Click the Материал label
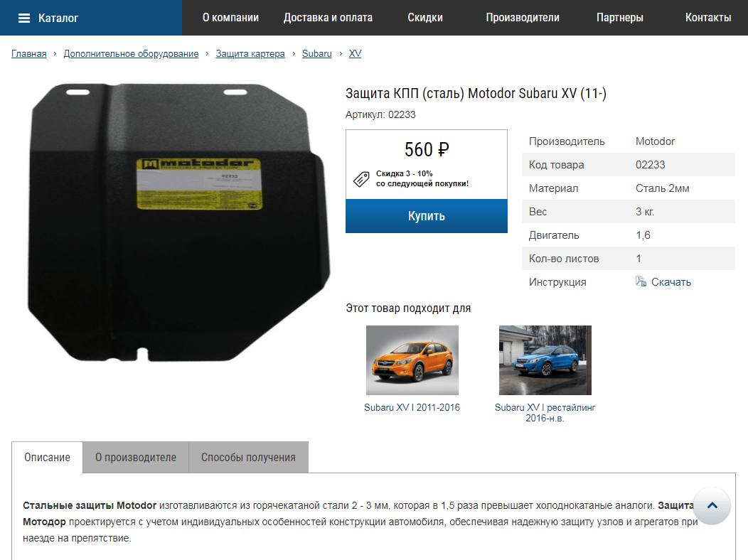Screen dimensions: 748x560 click(x=553, y=188)
